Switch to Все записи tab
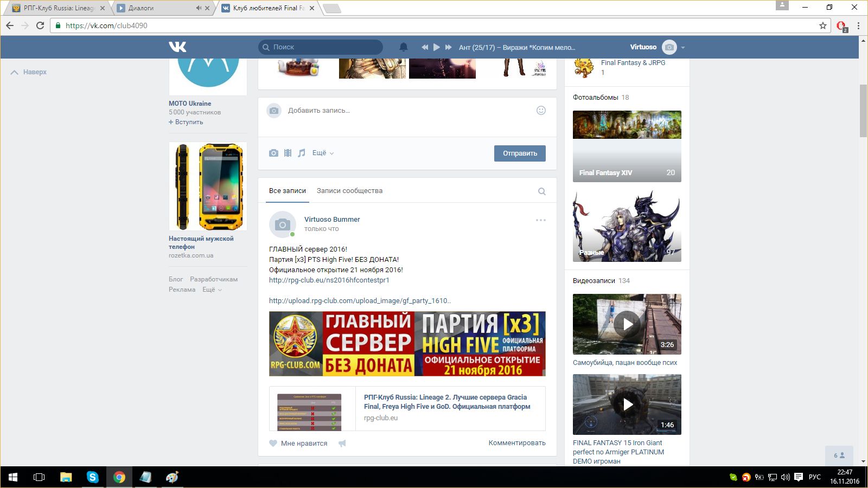Viewport: 868px width, 488px height. (x=288, y=191)
